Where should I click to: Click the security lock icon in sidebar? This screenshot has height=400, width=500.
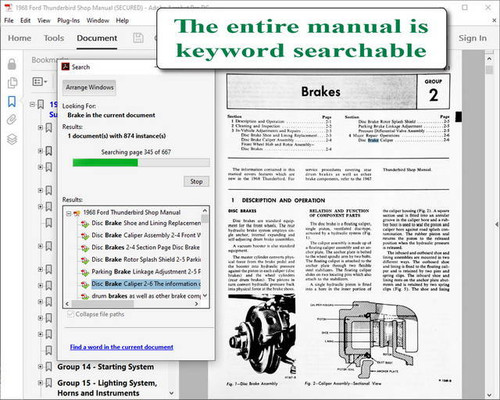coord(12,64)
